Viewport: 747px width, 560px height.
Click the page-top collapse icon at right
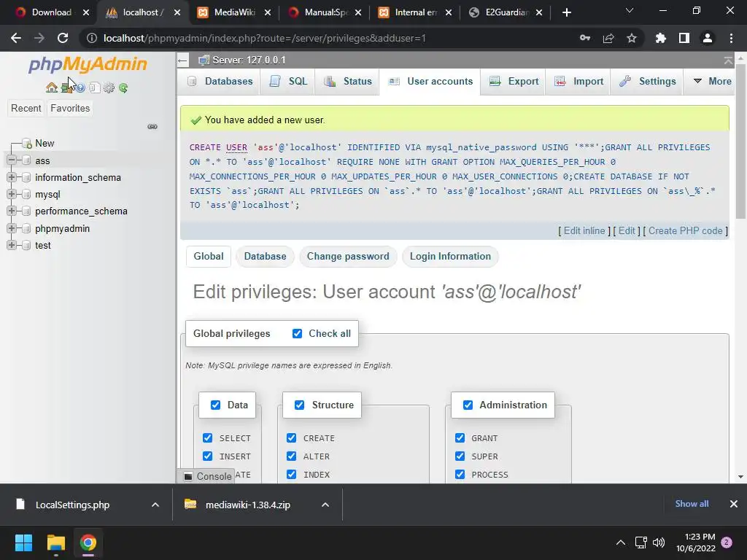pyautogui.click(x=728, y=61)
